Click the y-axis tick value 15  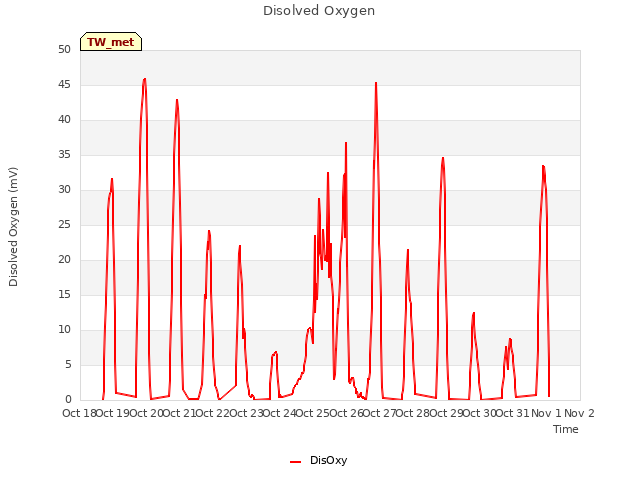[64, 295]
